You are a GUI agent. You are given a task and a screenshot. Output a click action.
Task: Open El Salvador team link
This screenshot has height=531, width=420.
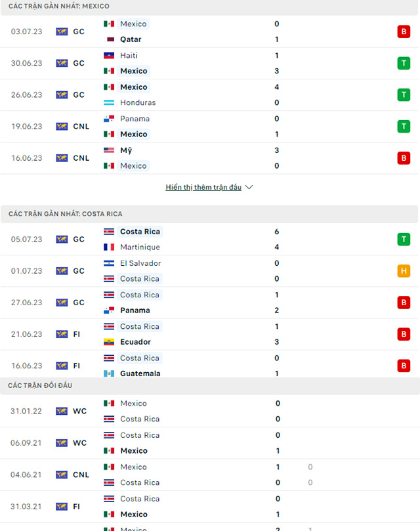point(140,263)
